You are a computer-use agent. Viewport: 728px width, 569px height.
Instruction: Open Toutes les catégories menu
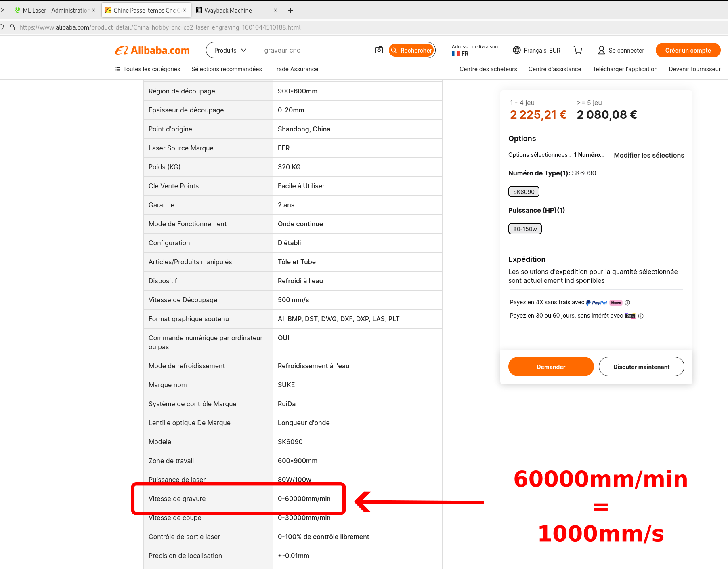[x=148, y=69]
